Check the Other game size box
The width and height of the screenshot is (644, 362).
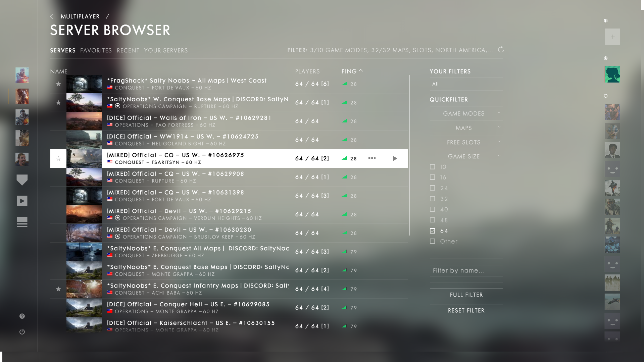433,241
